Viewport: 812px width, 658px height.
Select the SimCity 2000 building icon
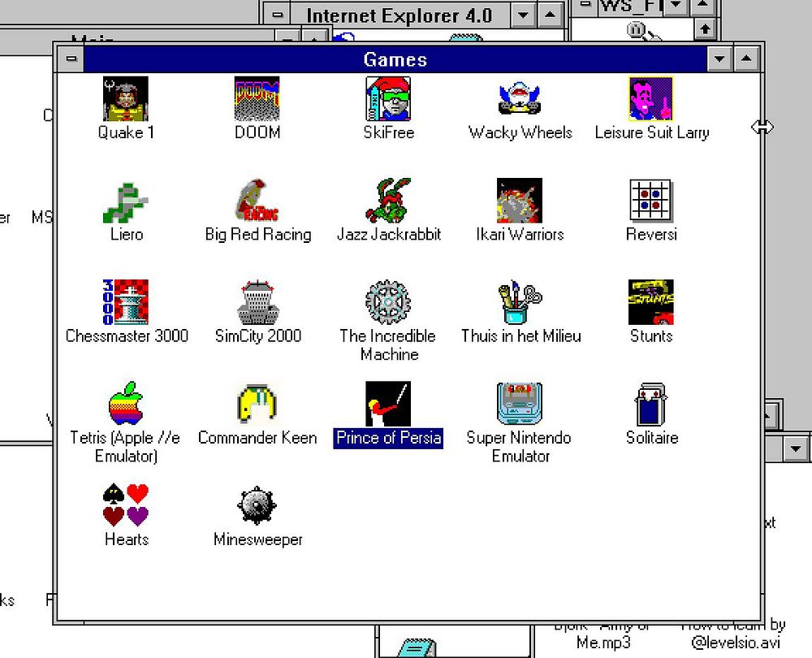(x=257, y=302)
